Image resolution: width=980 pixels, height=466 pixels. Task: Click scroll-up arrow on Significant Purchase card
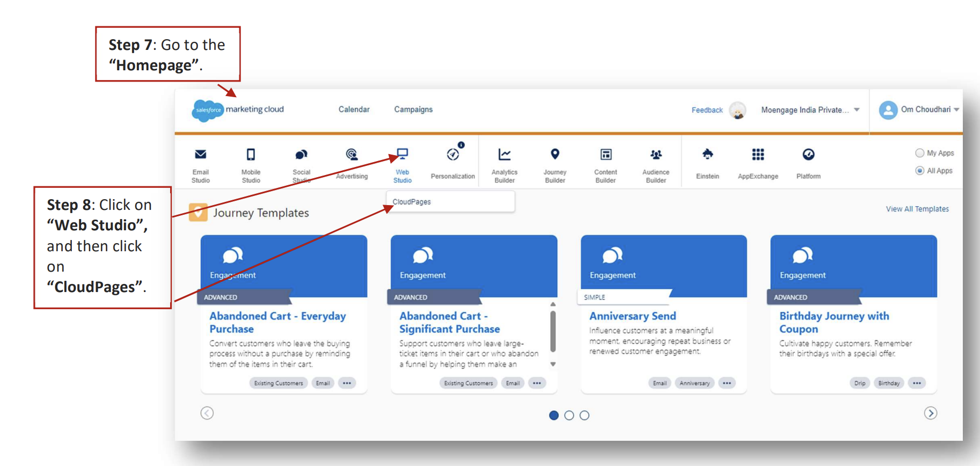[x=553, y=304]
